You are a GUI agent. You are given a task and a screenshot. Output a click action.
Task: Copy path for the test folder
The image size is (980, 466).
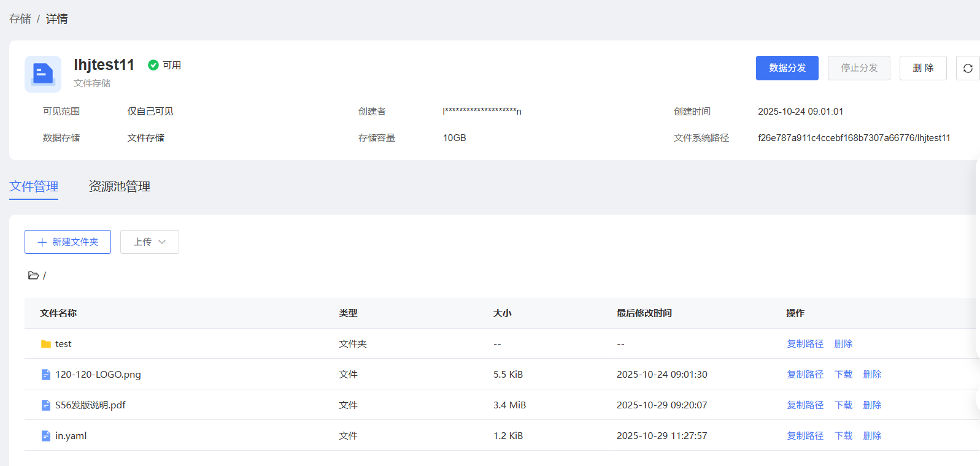[x=805, y=344]
